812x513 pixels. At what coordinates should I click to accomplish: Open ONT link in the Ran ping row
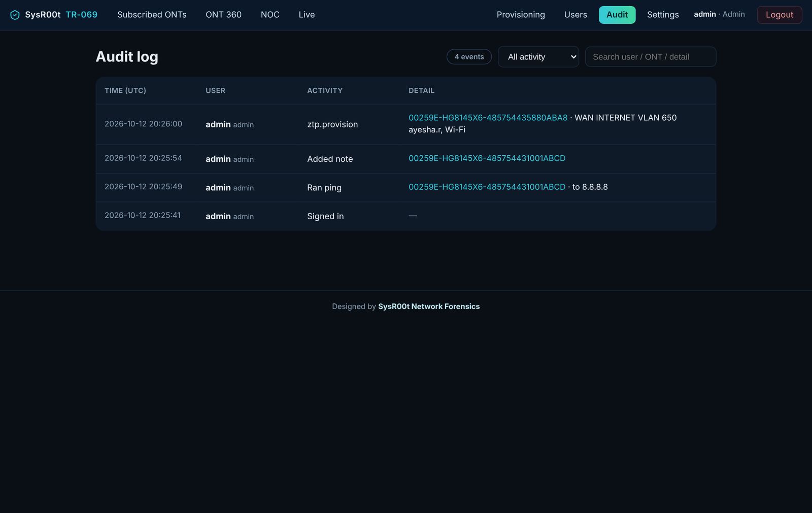(487, 187)
